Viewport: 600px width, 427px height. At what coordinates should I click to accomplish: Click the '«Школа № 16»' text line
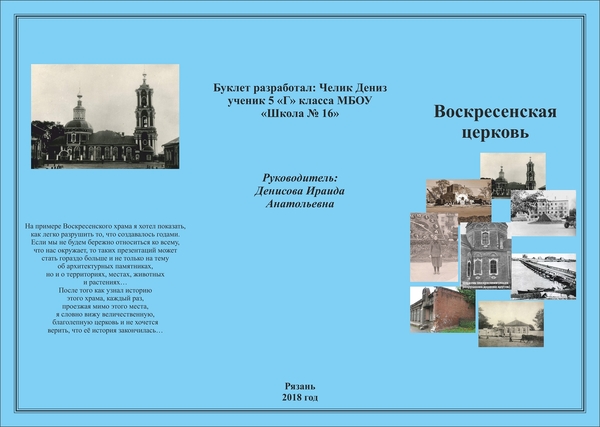pyautogui.click(x=300, y=114)
